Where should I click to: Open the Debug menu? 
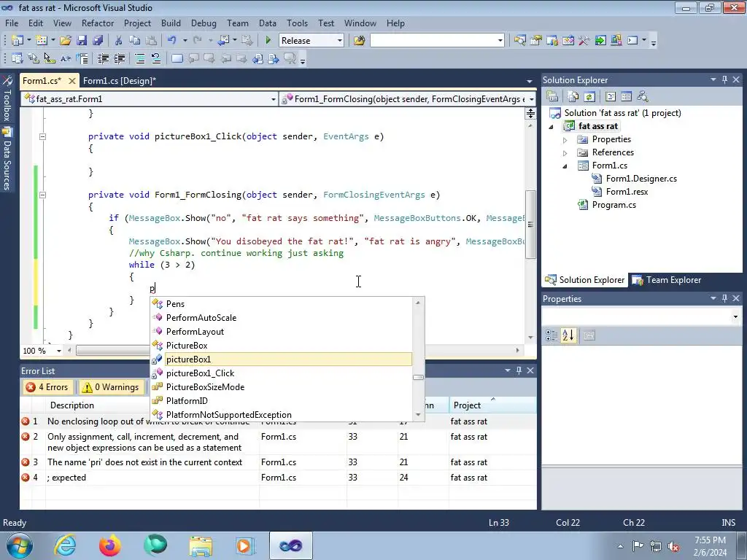(x=204, y=23)
